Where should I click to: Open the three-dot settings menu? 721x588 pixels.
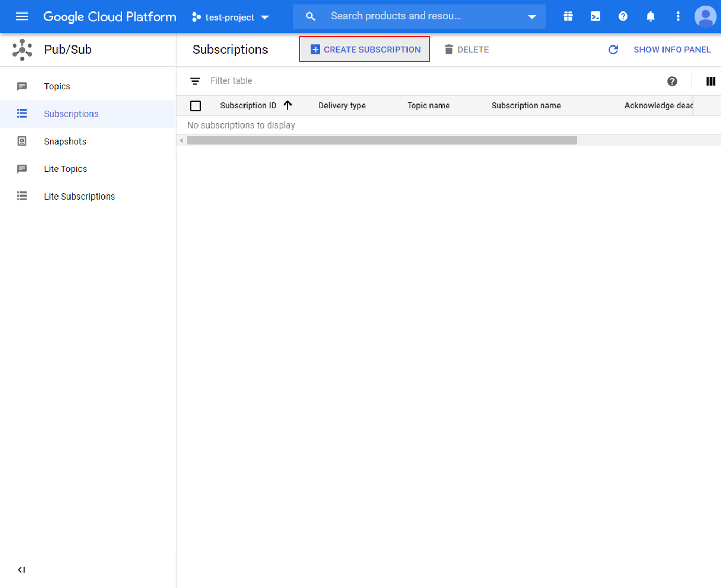[x=678, y=17]
